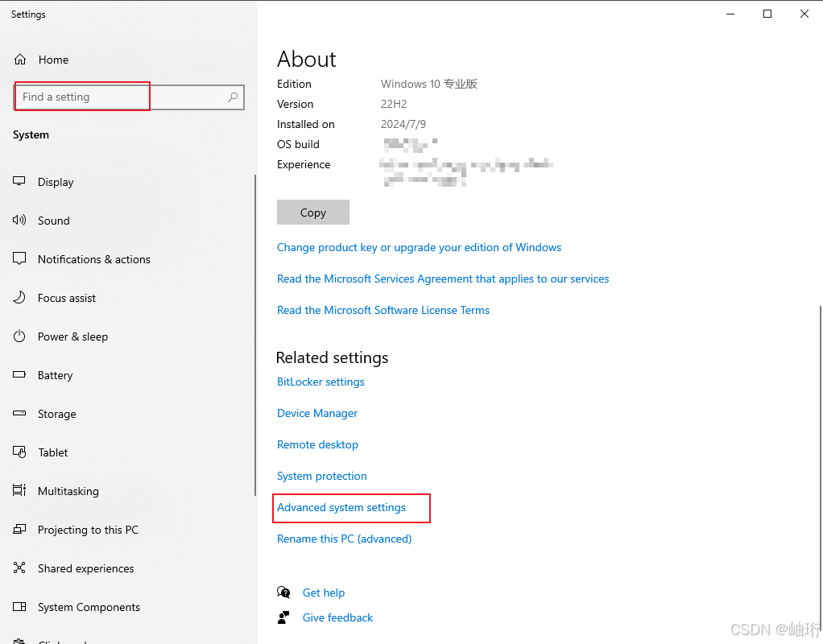The image size is (823, 644).
Task: Open Microsoft Software License Terms link
Action: (x=383, y=310)
